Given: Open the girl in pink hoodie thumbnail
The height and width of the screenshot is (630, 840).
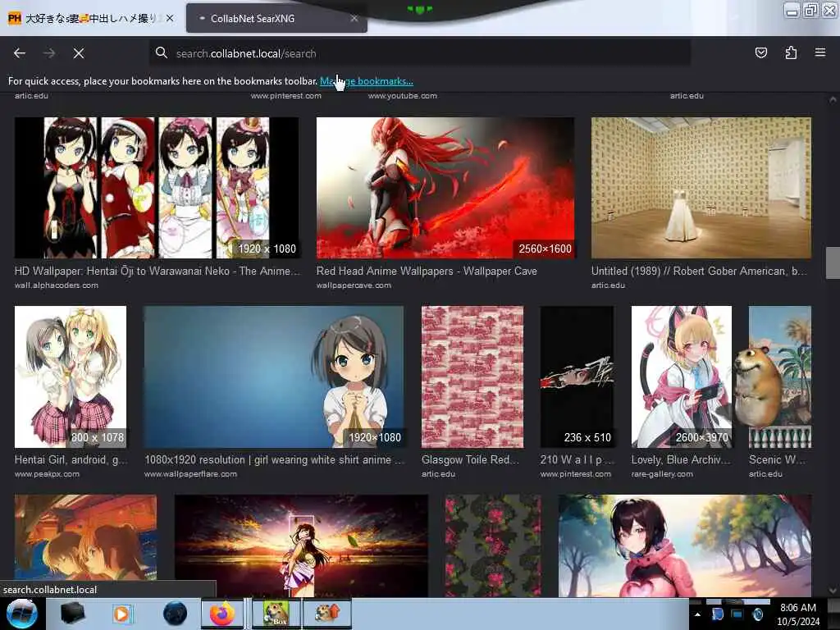Looking at the screenshot, I should (x=685, y=546).
